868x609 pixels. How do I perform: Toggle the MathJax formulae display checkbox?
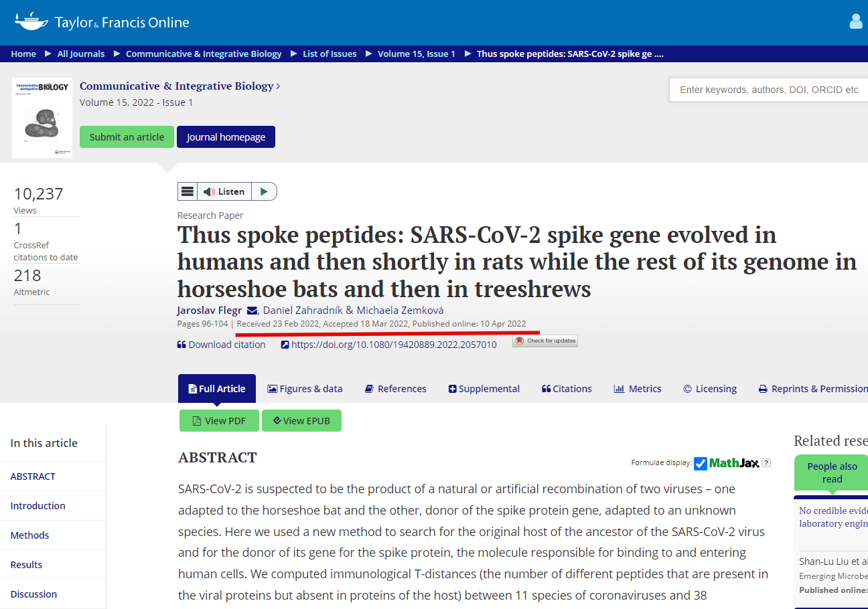pyautogui.click(x=701, y=463)
